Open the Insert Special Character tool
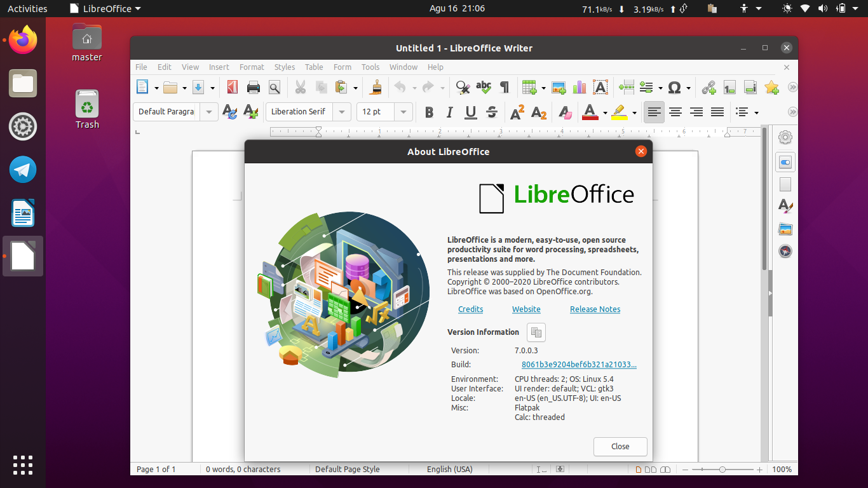The image size is (868, 488). pyautogui.click(x=675, y=87)
